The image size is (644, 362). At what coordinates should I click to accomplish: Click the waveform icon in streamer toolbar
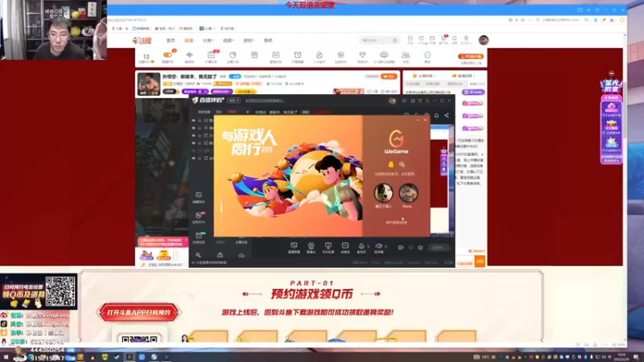(x=189, y=55)
